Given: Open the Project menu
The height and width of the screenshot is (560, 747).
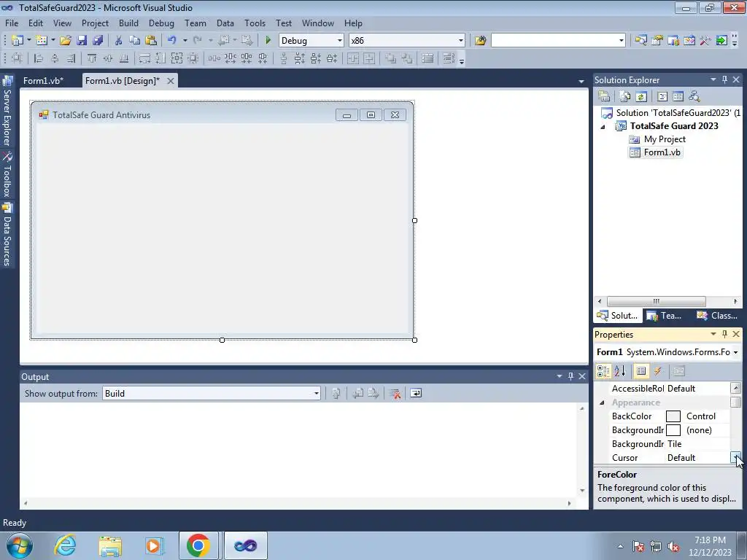Looking at the screenshot, I should (x=95, y=23).
